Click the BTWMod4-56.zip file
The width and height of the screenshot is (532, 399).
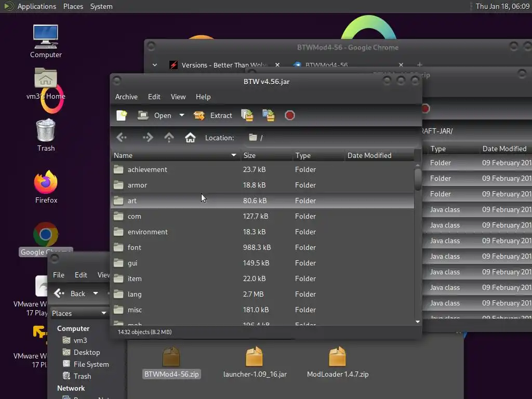171,362
